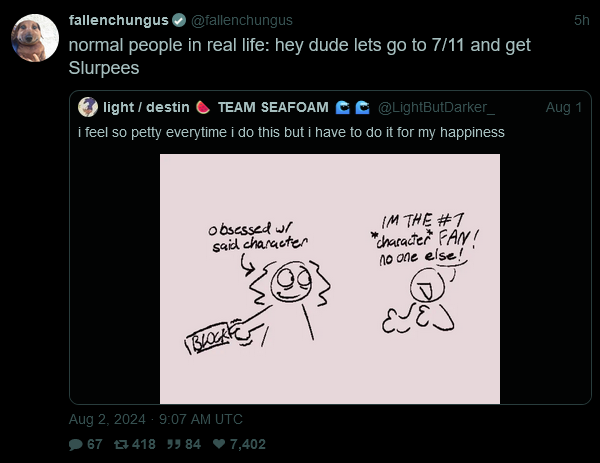Image resolution: width=600 pixels, height=463 pixels.
Task: Click the second wave emoji after TEAM SEAFOAM
Action: 362,108
